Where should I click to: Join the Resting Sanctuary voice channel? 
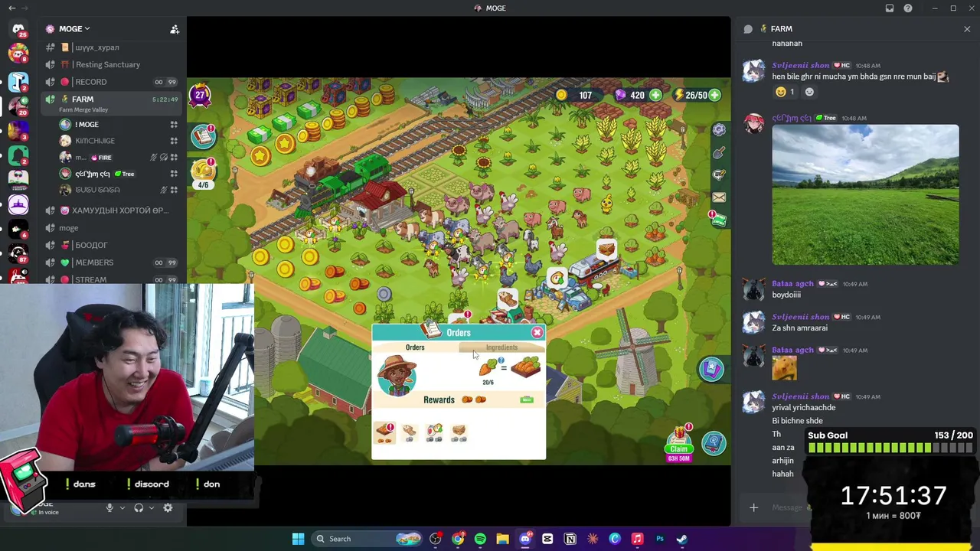[113, 64]
